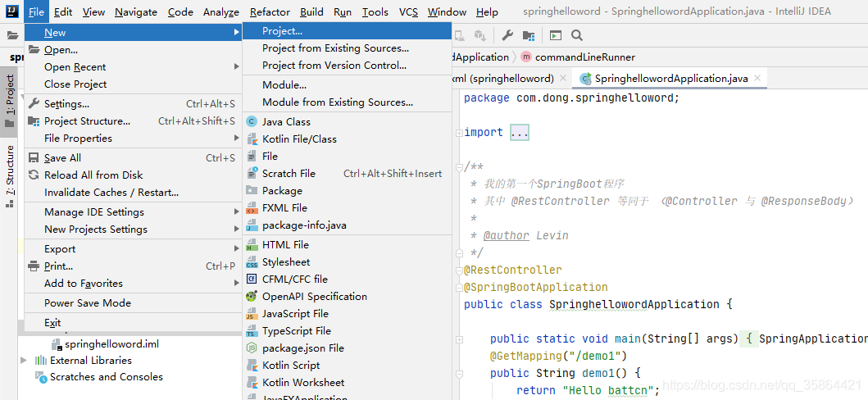The width and height of the screenshot is (868, 400).
Task: Choose Module from Existing Sources...
Action: pos(347,102)
